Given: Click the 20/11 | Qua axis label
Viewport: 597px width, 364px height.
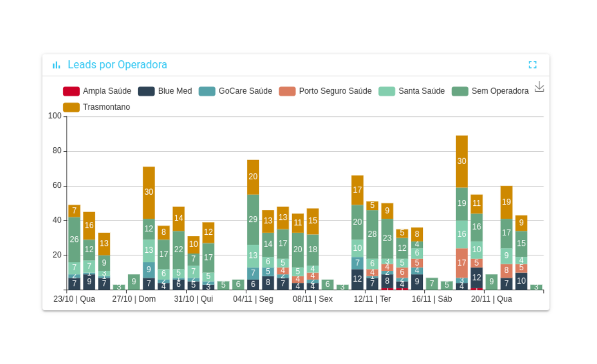Looking at the screenshot, I should click(491, 299).
